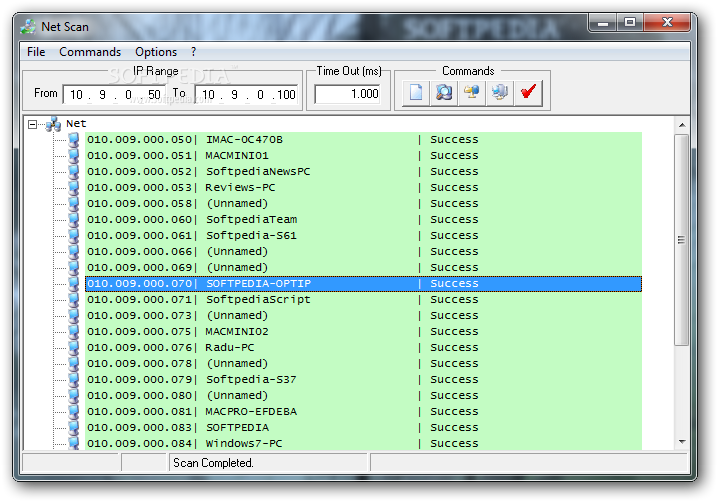Click the From IP first octet showing 10
The image size is (718, 502).
click(x=76, y=95)
